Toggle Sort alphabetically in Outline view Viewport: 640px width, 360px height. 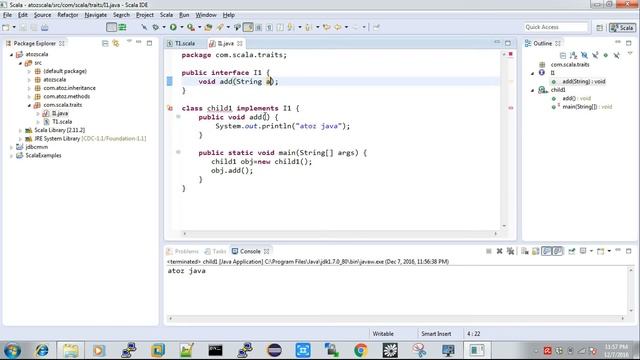[x=573, y=55]
